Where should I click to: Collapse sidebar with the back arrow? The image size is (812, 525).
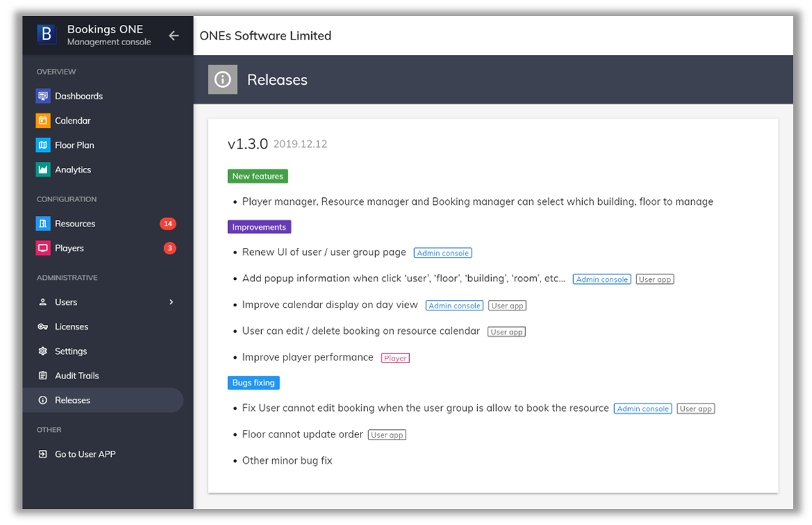tap(174, 35)
